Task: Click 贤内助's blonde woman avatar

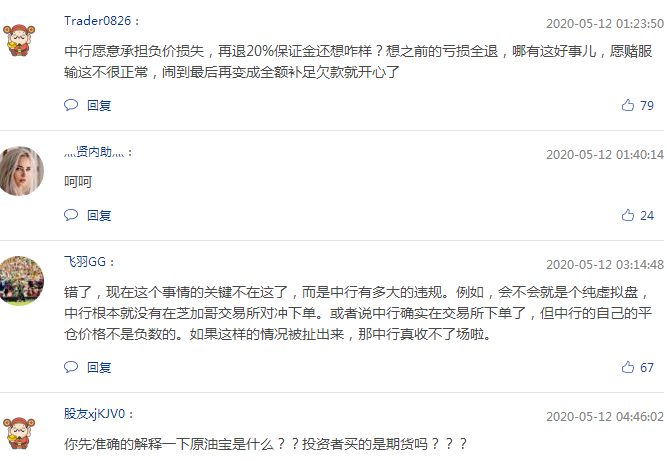Action: coord(21,171)
